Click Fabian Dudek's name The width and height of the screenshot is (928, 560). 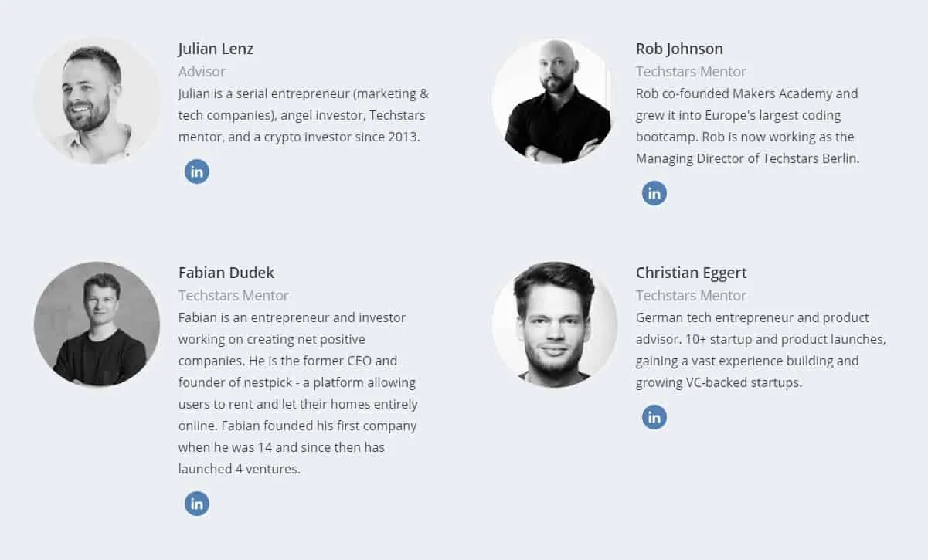(226, 272)
